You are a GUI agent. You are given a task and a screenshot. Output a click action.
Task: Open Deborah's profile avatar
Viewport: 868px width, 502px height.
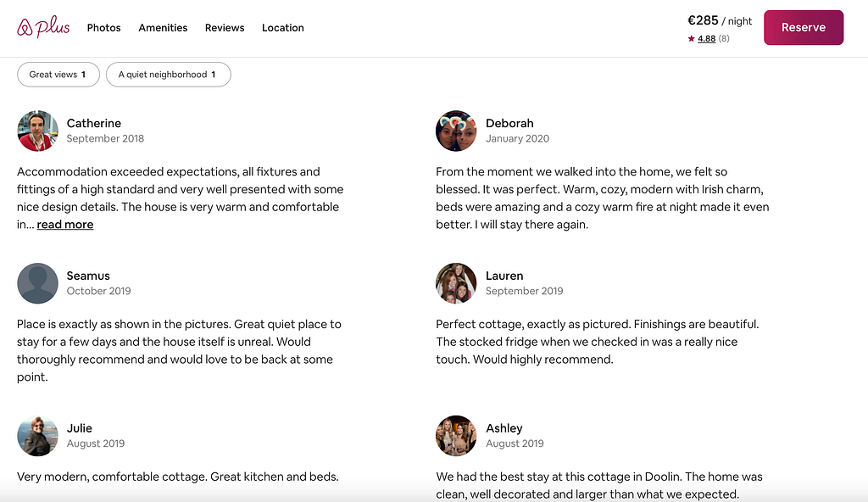pyautogui.click(x=456, y=131)
